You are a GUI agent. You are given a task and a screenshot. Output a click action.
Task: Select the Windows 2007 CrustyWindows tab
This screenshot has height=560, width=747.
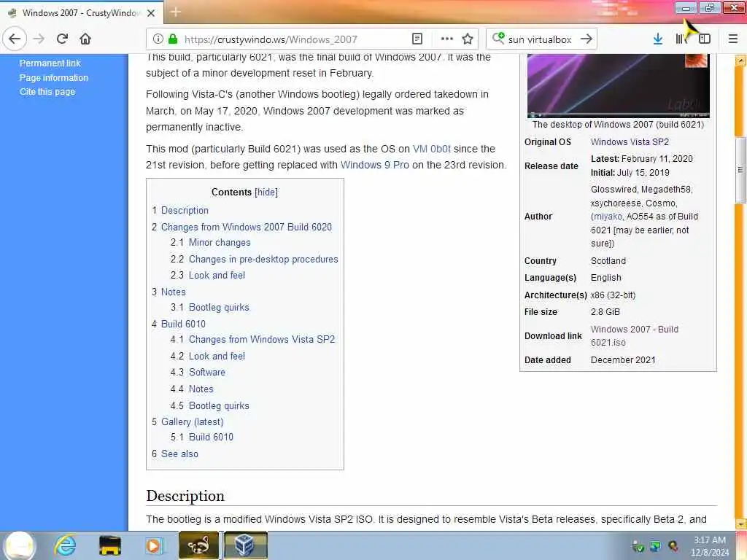pyautogui.click(x=81, y=13)
